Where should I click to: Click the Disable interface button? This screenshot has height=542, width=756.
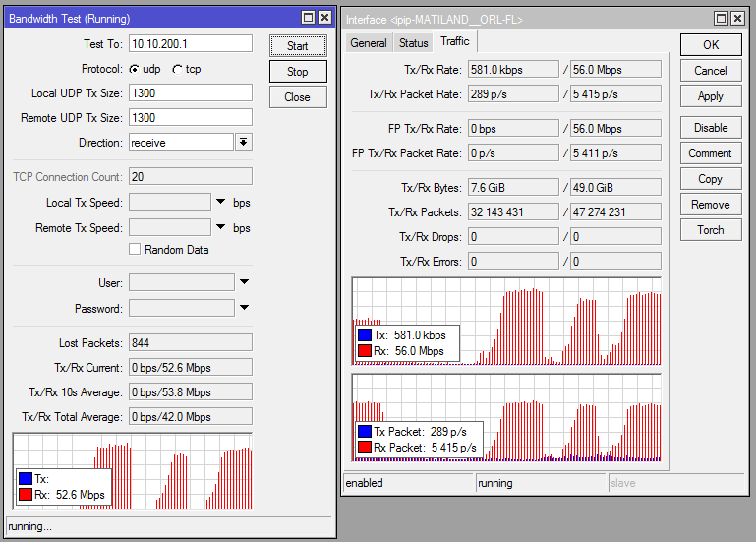(710, 128)
